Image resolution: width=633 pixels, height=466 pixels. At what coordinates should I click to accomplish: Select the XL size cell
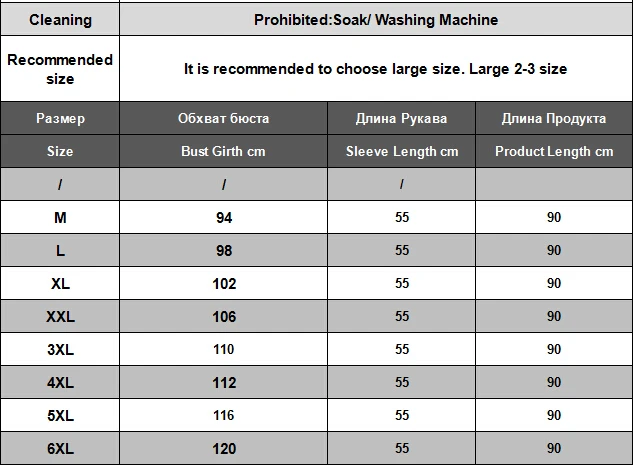pos(60,283)
